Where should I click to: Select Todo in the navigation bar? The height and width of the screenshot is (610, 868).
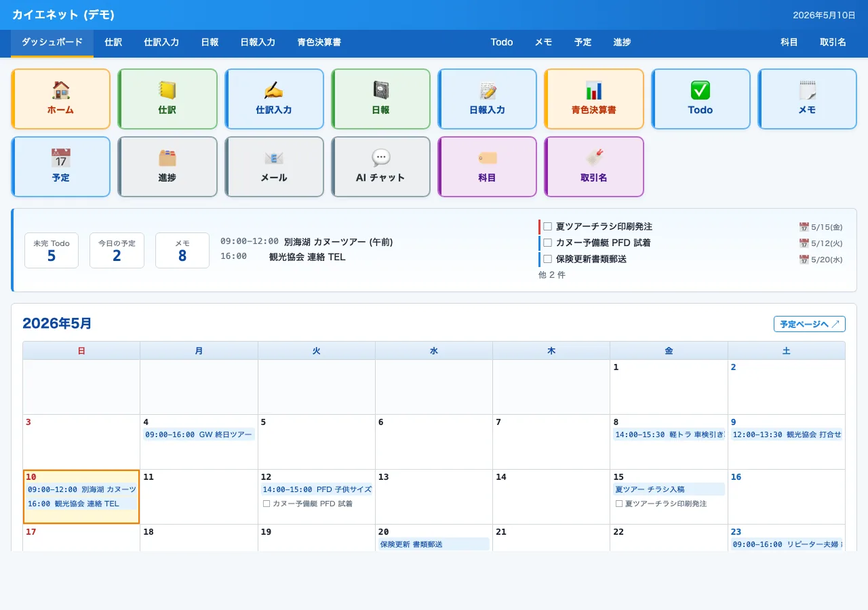click(x=502, y=42)
